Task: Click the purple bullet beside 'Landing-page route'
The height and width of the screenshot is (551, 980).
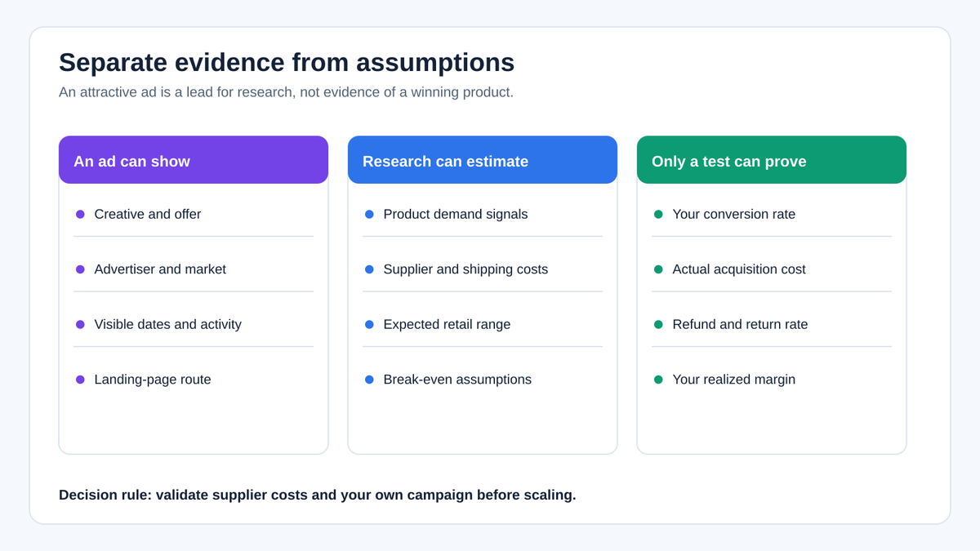Action: click(x=80, y=380)
